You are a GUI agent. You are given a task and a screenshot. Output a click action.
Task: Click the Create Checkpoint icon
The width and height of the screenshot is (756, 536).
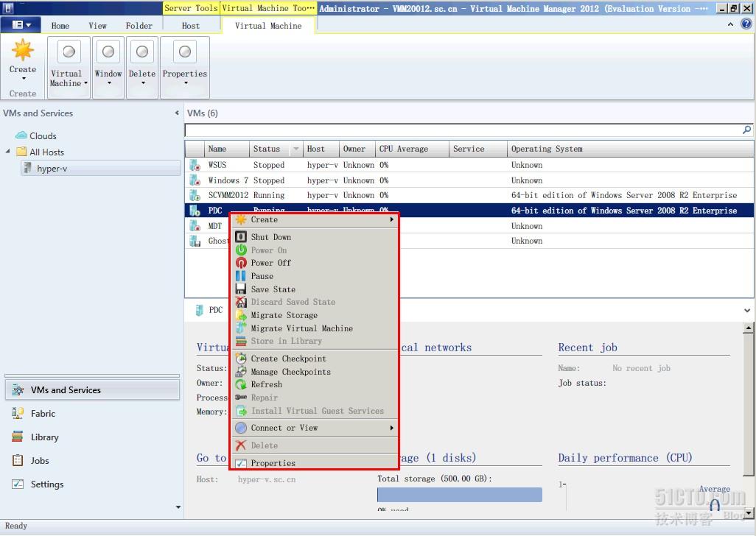[x=241, y=359]
